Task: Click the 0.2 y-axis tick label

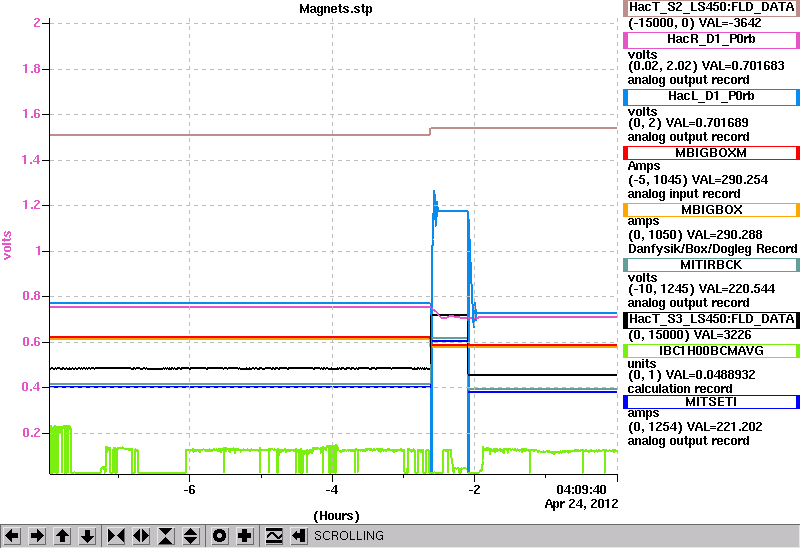Action: point(32,433)
